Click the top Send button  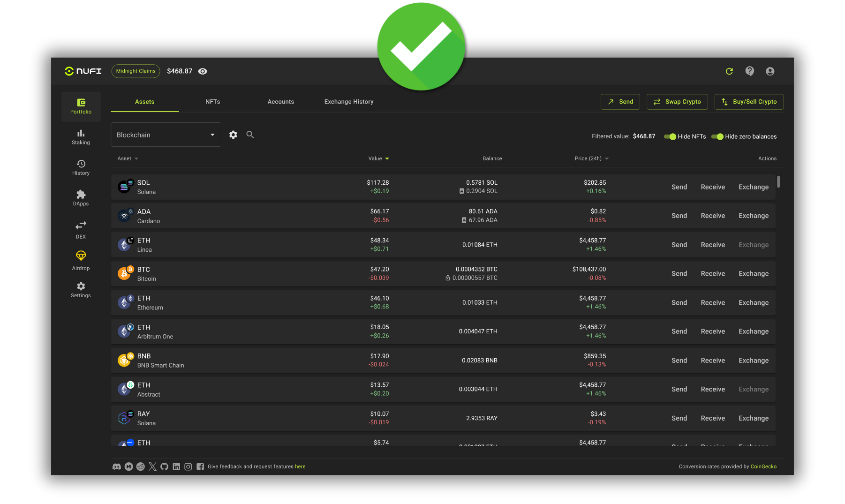tap(620, 102)
